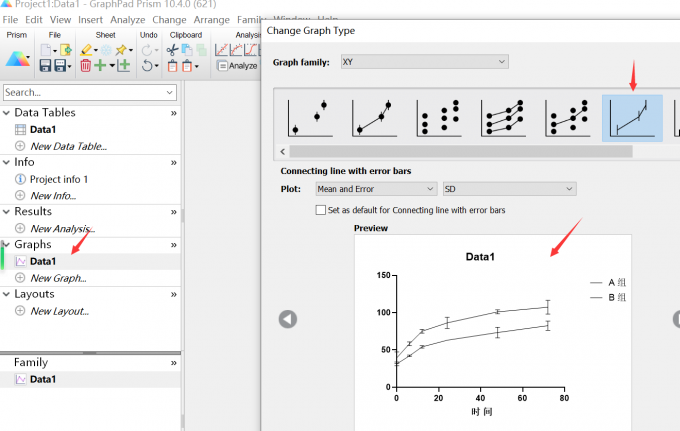Screen dimensions: 680x431
Task: Open the Graph family dropdown
Action: point(423,62)
